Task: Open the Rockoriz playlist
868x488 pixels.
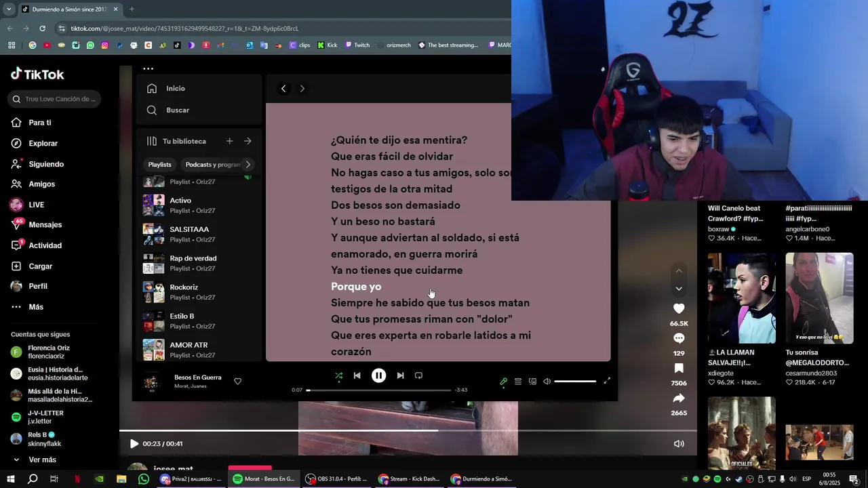Action: (199, 292)
